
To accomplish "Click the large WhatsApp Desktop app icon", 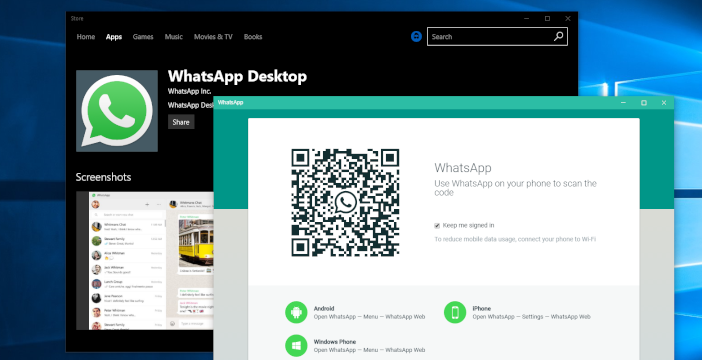I will pyautogui.click(x=117, y=111).
